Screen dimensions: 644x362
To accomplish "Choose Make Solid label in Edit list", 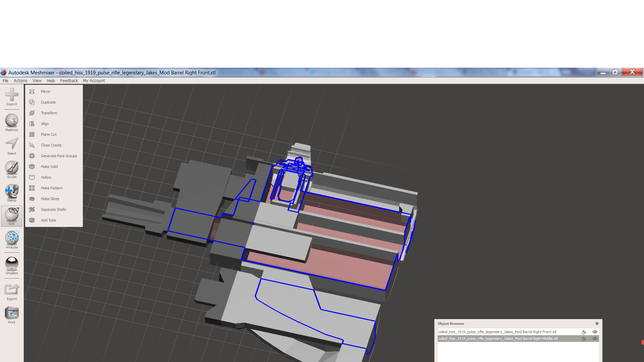I will point(49,167).
